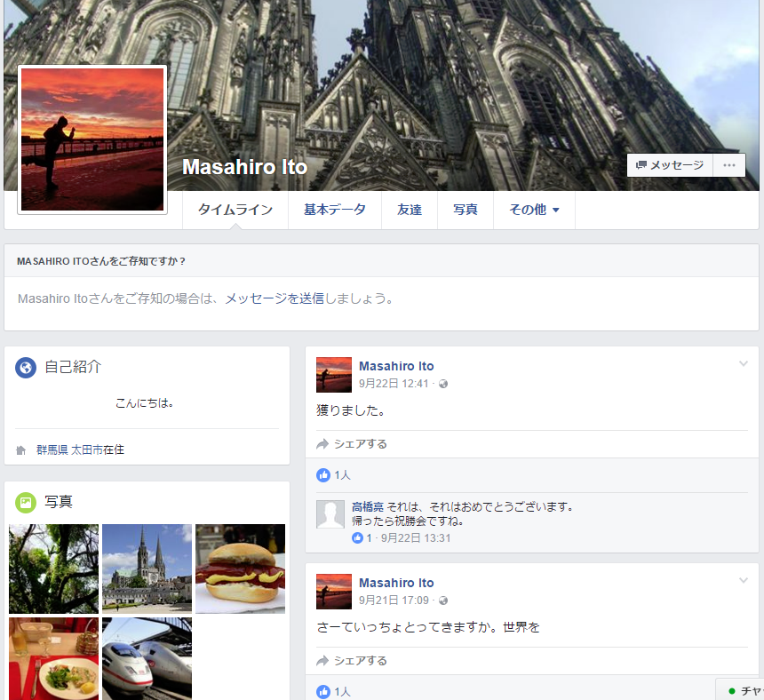Open the 群馬県 太田市 location link

tap(69, 449)
